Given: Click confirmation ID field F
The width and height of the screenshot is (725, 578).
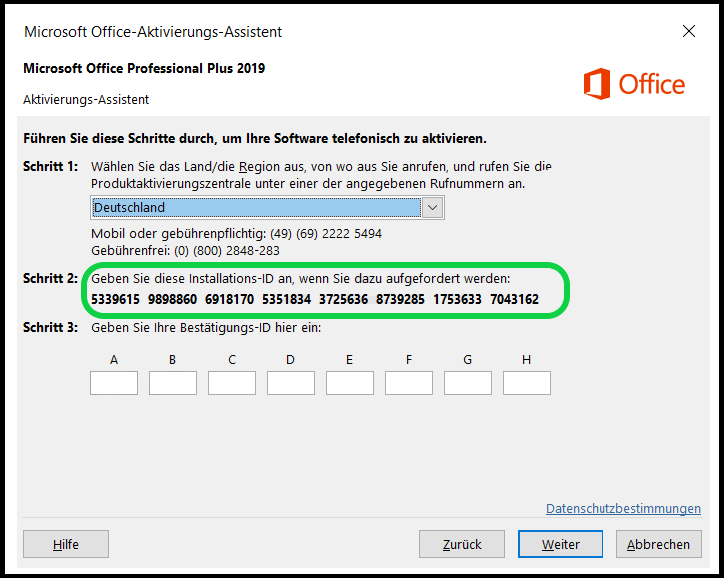Looking at the screenshot, I should 409,383.
